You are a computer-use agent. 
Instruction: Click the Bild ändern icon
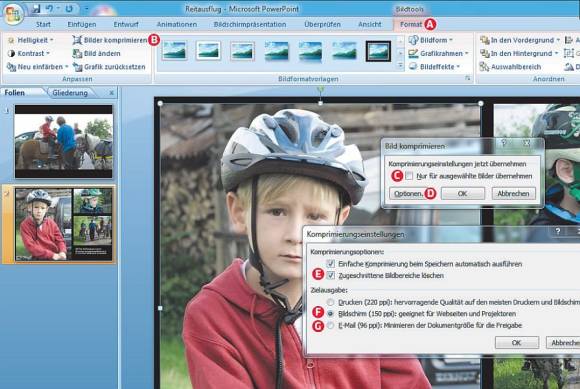(77, 53)
